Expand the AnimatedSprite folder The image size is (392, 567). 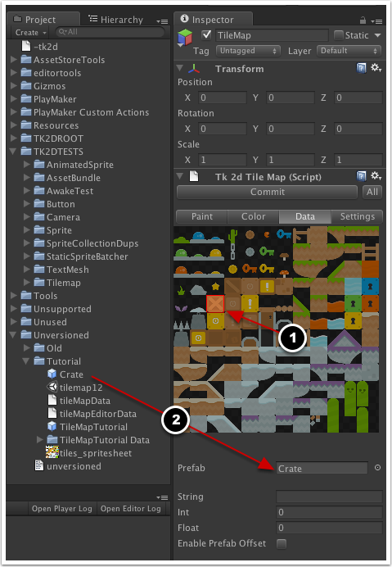pyautogui.click(x=27, y=164)
